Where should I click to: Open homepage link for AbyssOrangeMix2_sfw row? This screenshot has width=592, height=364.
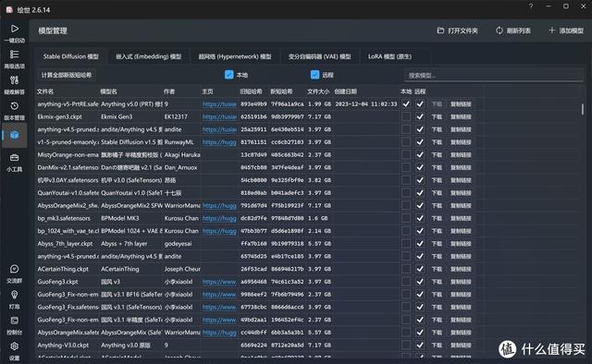click(219, 206)
